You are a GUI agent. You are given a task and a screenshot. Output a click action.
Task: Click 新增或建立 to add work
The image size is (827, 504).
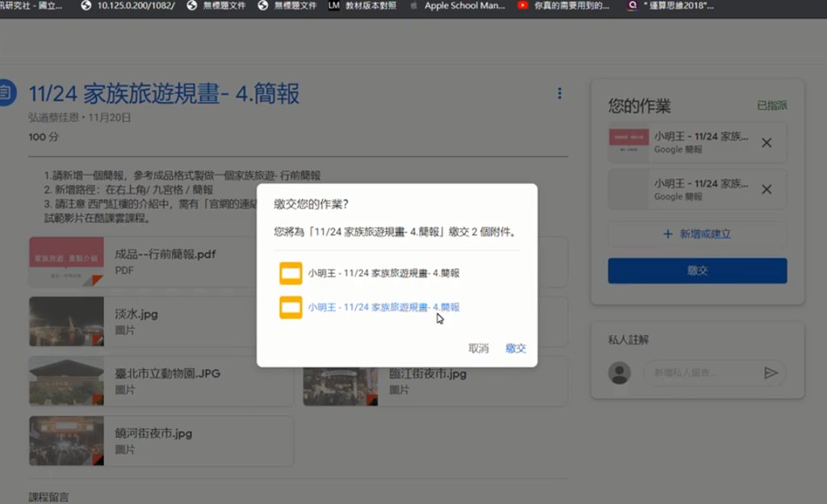click(x=697, y=234)
